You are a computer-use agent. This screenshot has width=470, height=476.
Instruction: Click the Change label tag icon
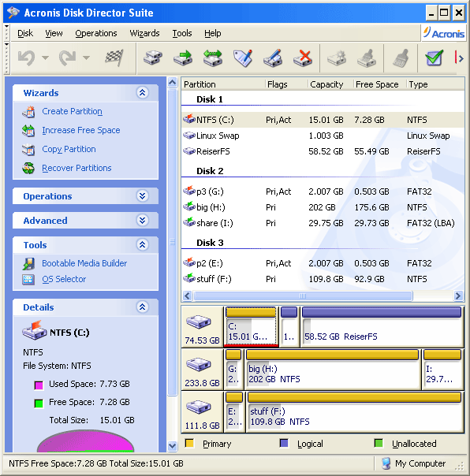point(243,58)
